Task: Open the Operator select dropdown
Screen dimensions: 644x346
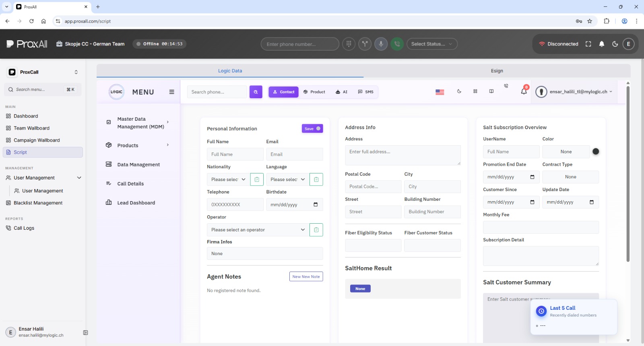Action: pyautogui.click(x=258, y=230)
